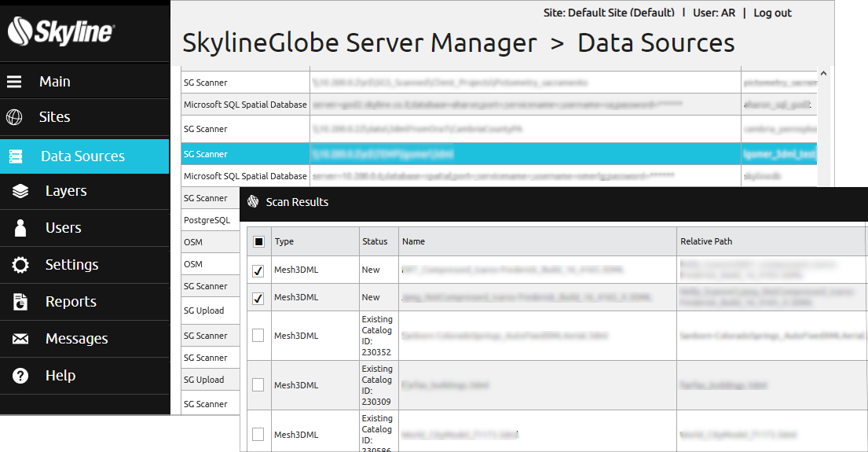Click the Scan Results dialog globe icon
Screen dimensions: 868x452
coord(253,201)
